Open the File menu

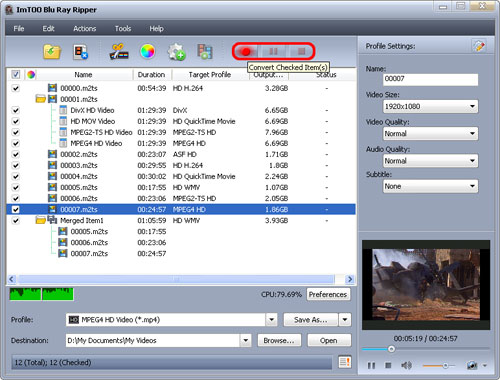pyautogui.click(x=19, y=29)
